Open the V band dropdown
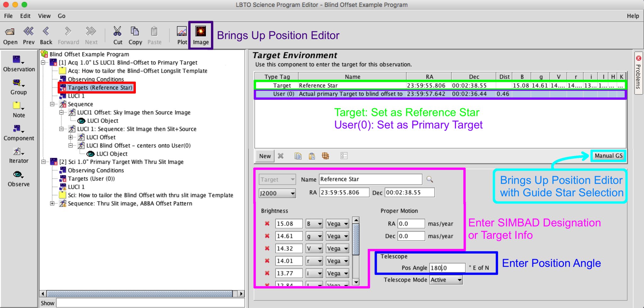This screenshot has height=308, width=644. (x=314, y=249)
